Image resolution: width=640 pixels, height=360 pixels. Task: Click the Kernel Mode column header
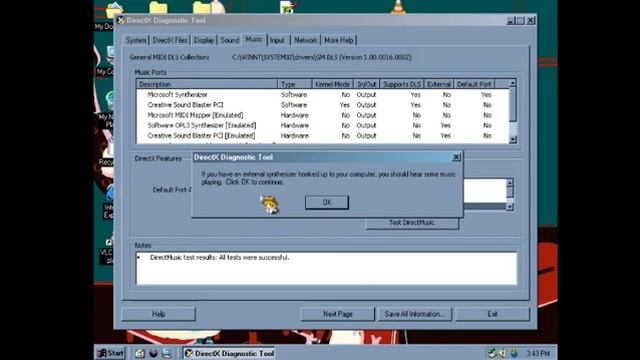pos(332,84)
